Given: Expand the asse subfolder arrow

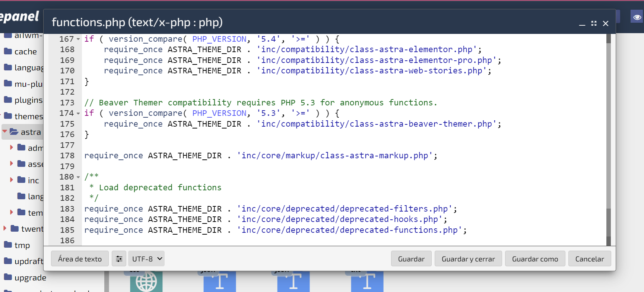Looking at the screenshot, I should coord(12,164).
